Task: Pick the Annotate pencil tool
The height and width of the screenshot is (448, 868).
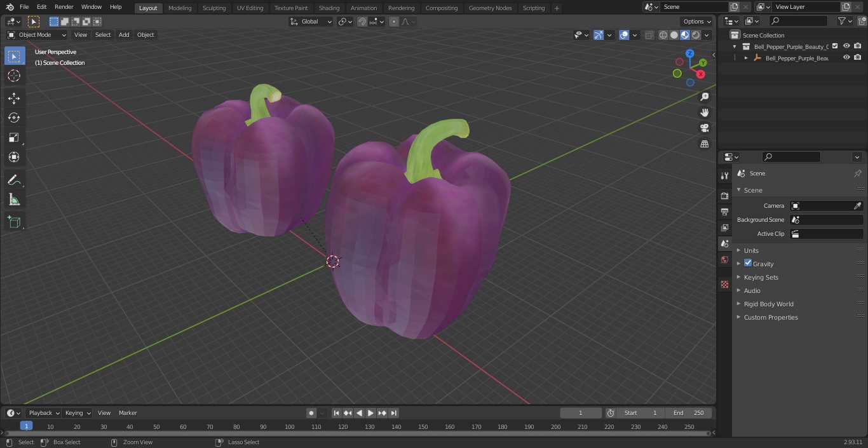Action: point(14,180)
